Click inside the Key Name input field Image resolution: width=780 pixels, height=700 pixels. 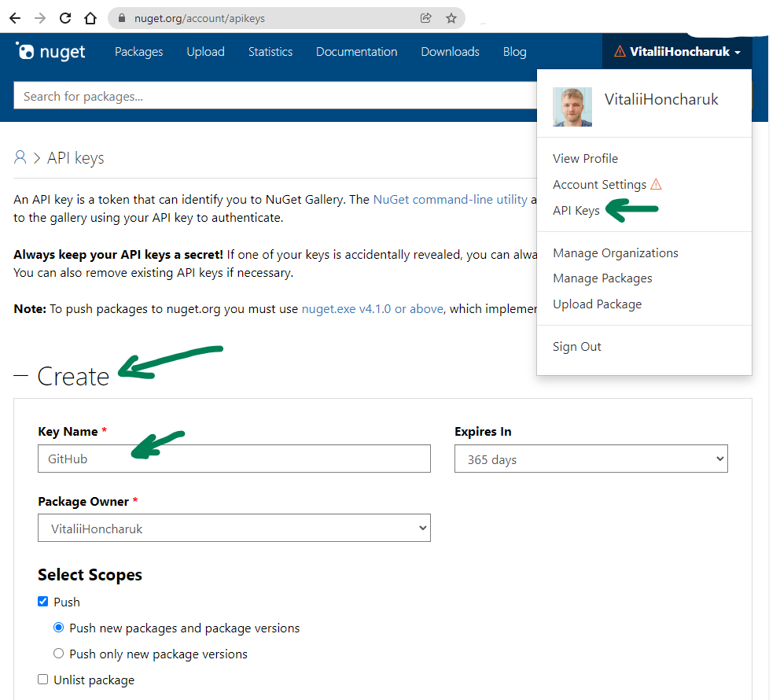point(234,459)
